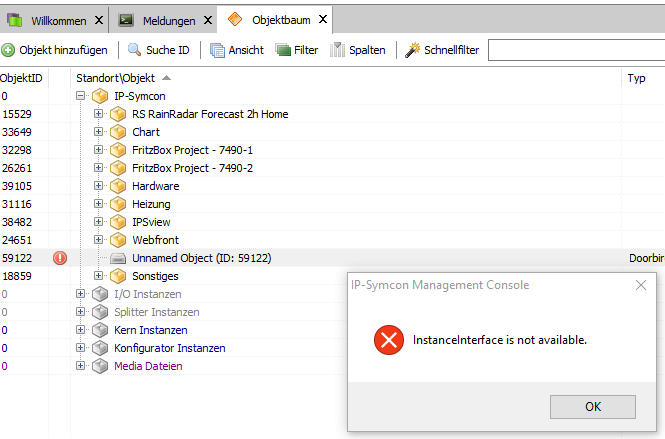Screen dimensions: 665x439
Task: Expand FritzBox Project - 7490-2 node
Action: tap(98, 168)
